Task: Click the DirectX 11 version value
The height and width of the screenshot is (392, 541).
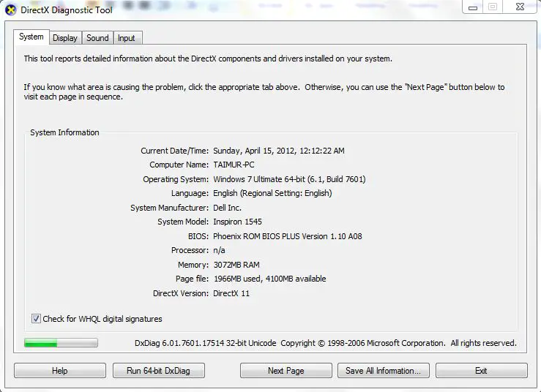Action: click(x=231, y=293)
